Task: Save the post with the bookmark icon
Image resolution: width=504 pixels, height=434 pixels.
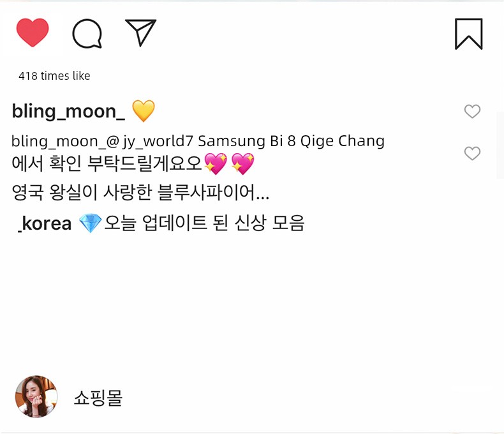Action: (x=468, y=34)
